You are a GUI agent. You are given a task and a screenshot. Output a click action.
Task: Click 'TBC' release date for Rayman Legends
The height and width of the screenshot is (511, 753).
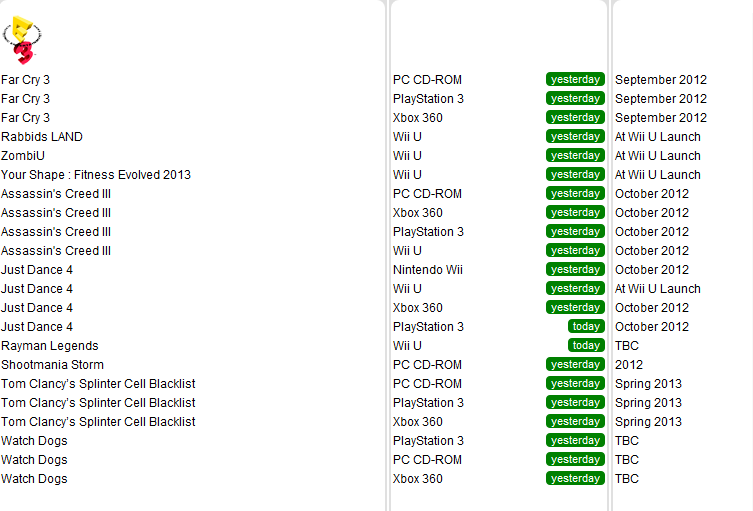click(x=627, y=346)
